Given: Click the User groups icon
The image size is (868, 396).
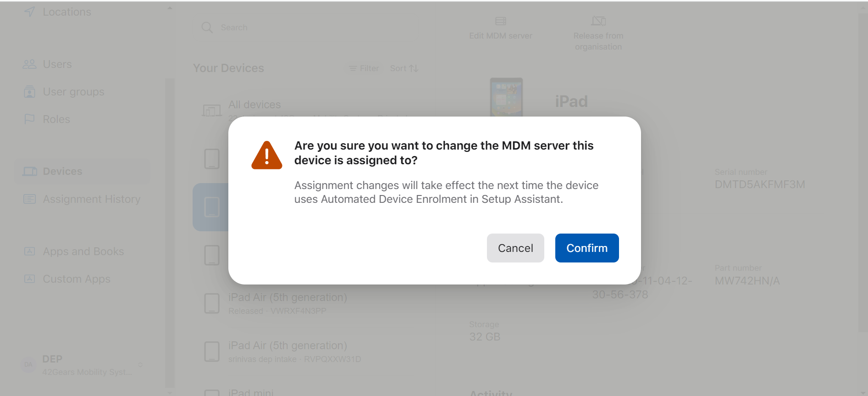Looking at the screenshot, I should pyautogui.click(x=29, y=92).
